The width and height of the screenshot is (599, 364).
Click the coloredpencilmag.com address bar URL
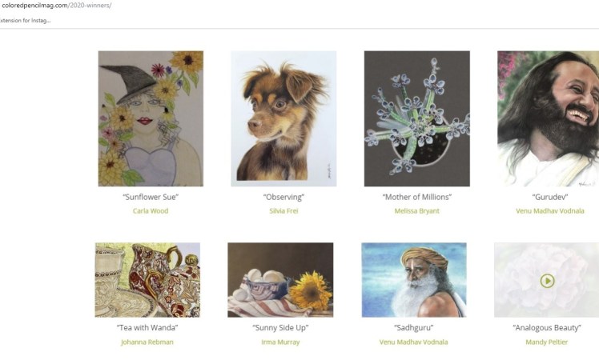(57, 6)
